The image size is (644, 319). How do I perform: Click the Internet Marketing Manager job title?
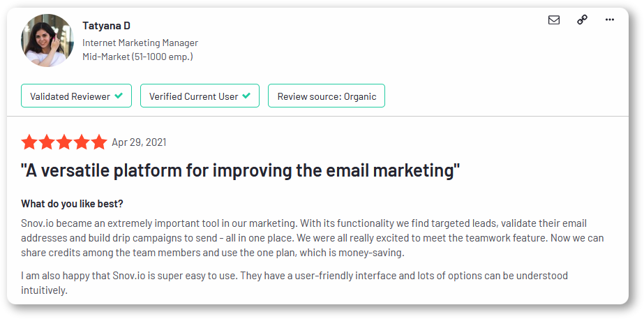[140, 43]
